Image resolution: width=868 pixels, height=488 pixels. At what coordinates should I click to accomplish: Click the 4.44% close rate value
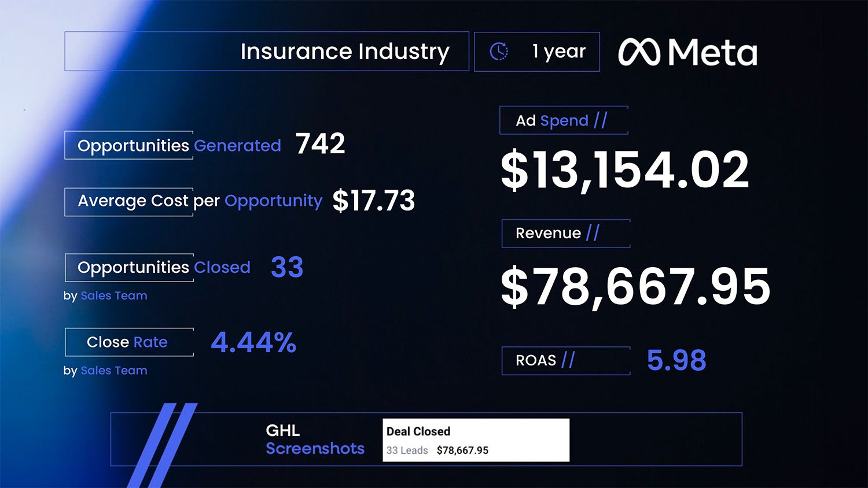253,342
